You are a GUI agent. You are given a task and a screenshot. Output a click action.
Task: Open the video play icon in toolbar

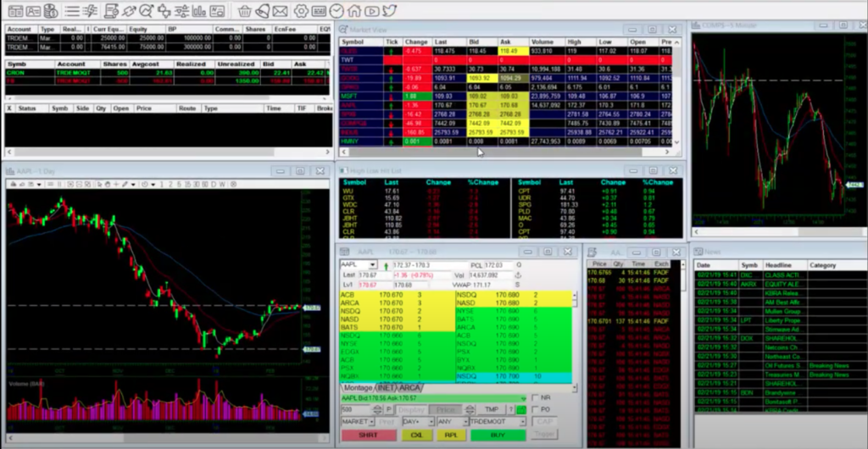coord(372,12)
